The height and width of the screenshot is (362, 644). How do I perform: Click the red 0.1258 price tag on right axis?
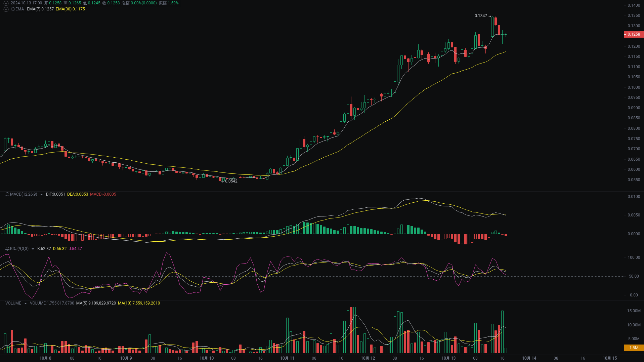coord(634,34)
